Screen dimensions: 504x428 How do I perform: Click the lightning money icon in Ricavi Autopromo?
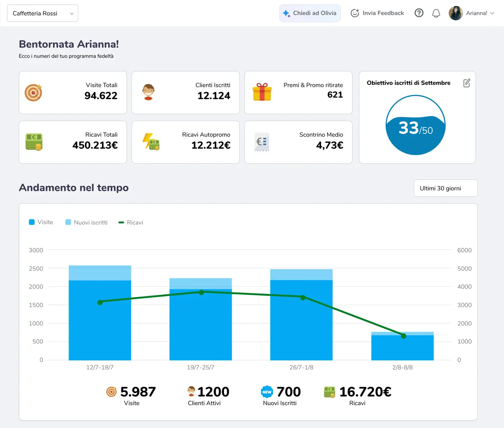(151, 142)
